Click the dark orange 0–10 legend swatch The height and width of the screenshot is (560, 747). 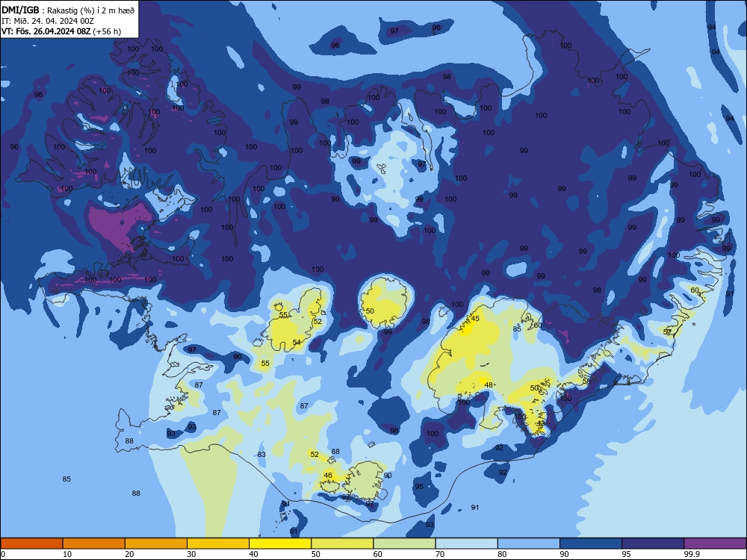tap(31, 544)
